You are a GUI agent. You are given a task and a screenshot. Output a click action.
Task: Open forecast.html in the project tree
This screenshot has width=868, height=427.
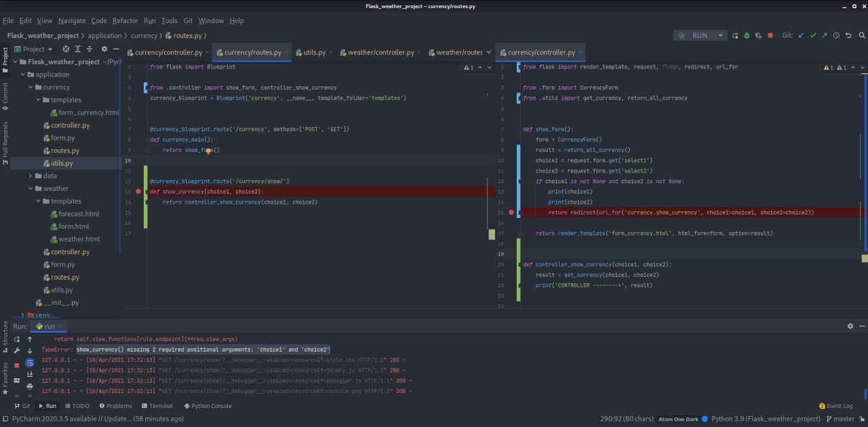[x=79, y=214]
